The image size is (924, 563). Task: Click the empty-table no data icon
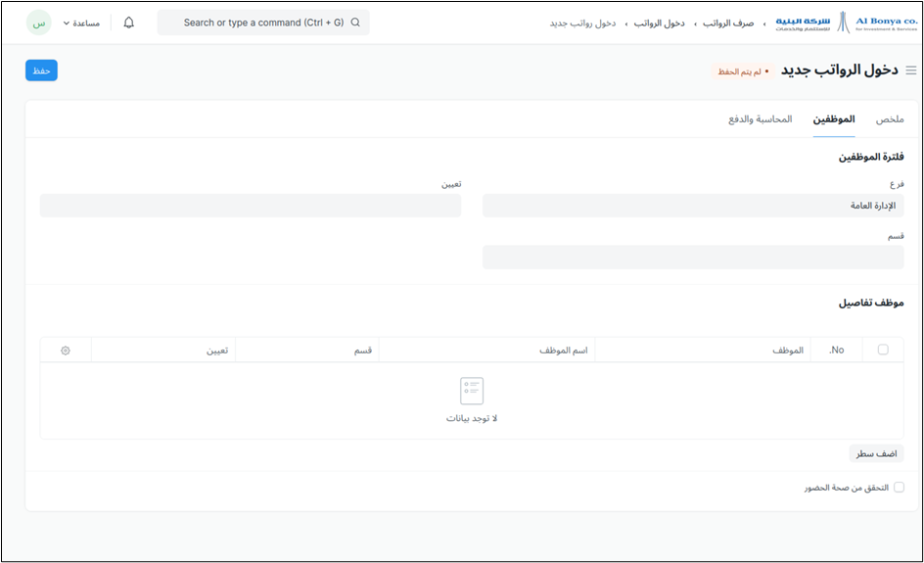pyautogui.click(x=472, y=391)
